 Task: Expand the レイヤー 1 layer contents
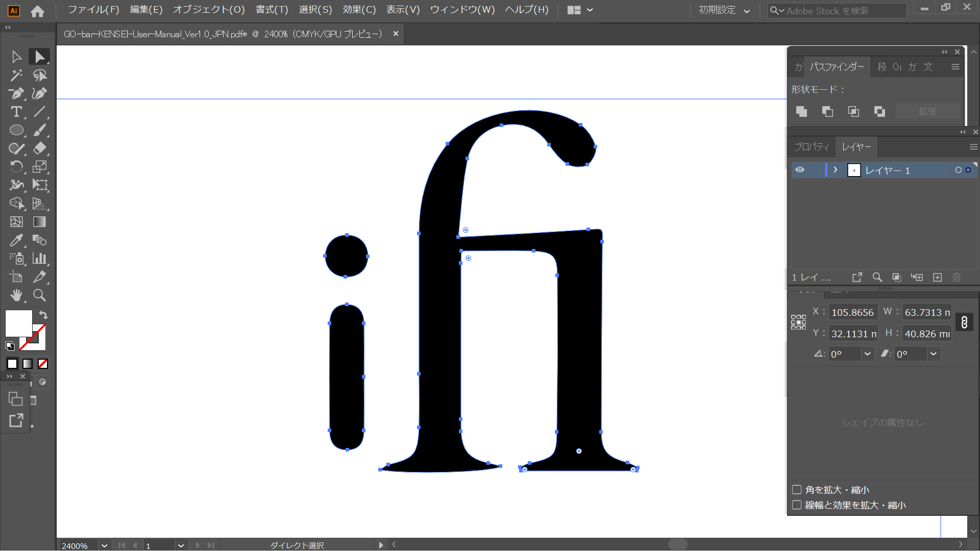(x=836, y=170)
